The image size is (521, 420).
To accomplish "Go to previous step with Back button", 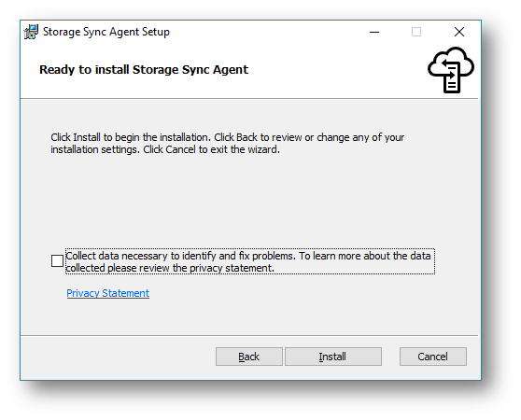I will coord(249,357).
